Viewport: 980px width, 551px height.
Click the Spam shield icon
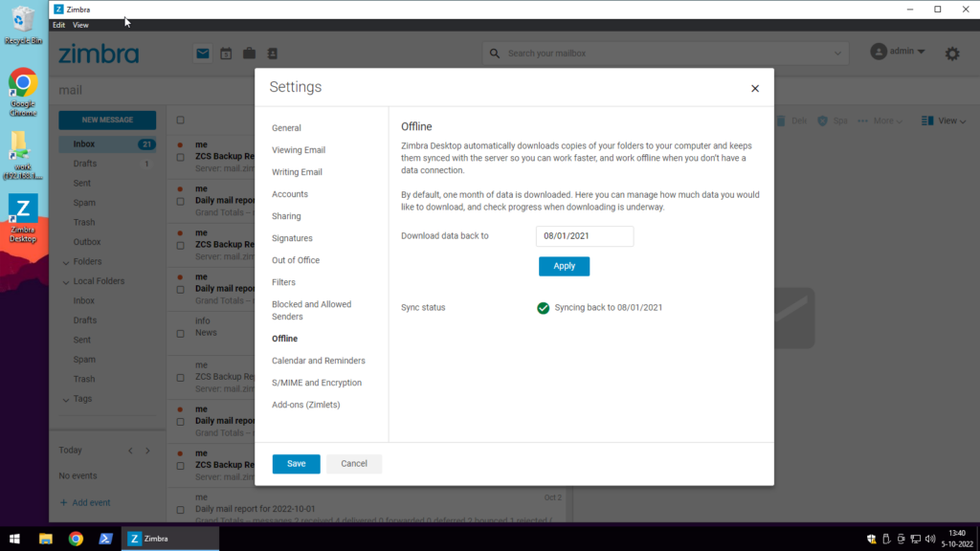tap(822, 121)
